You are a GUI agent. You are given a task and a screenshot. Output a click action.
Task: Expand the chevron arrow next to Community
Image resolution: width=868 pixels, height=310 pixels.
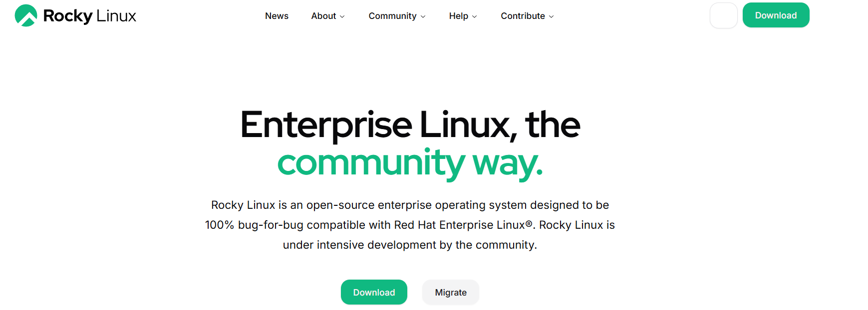click(x=423, y=16)
